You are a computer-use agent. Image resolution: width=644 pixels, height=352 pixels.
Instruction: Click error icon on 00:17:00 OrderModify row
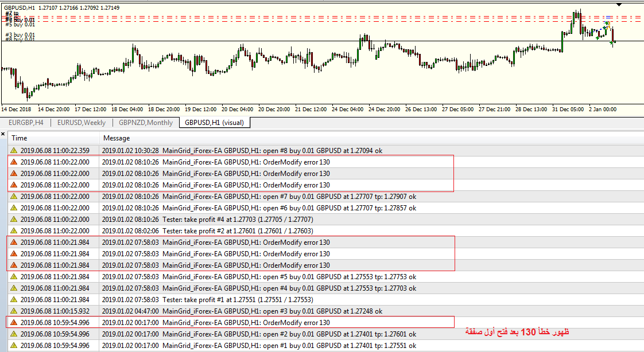pyautogui.click(x=14, y=323)
